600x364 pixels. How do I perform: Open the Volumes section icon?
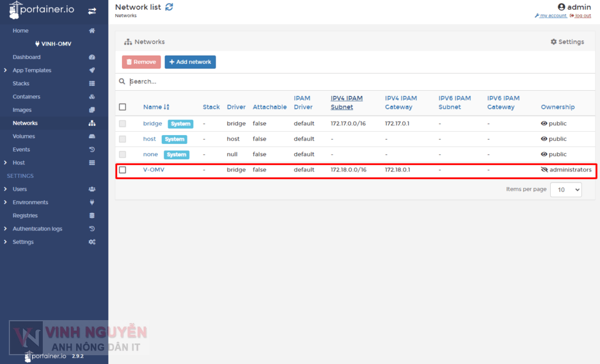tap(92, 136)
